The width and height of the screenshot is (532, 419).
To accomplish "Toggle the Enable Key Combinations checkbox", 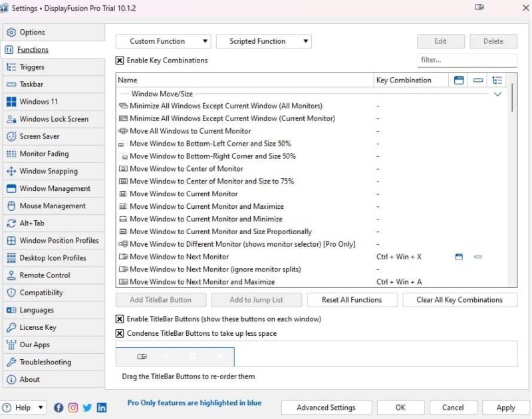I will pos(120,60).
